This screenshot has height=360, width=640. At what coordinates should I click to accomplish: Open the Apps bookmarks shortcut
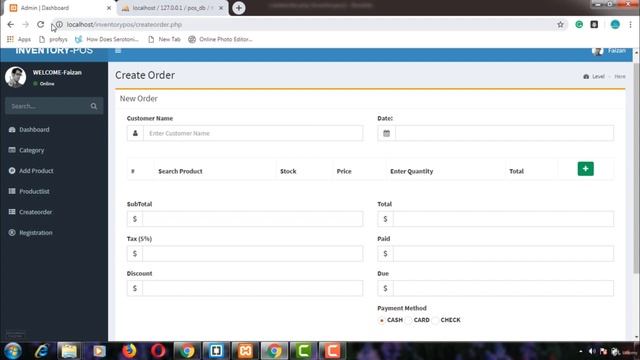point(19,39)
